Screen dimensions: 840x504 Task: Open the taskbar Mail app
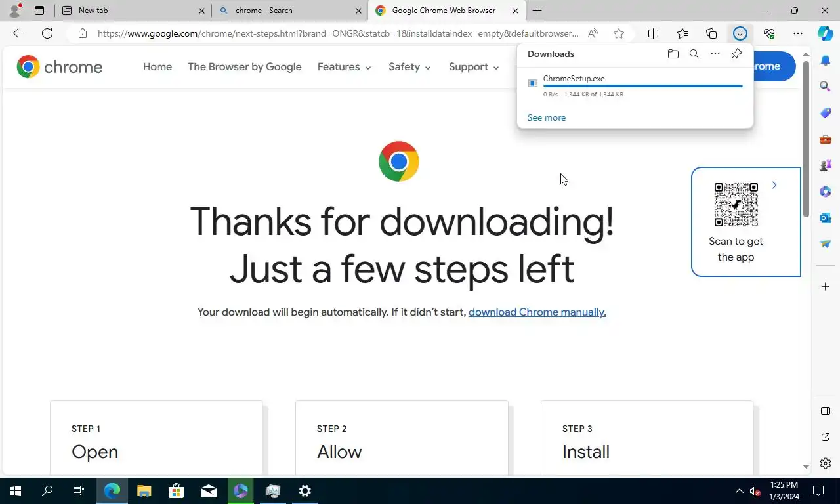[x=209, y=491]
